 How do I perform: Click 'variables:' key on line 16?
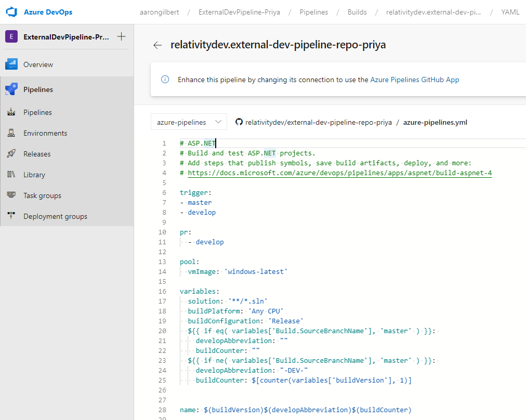[x=200, y=291]
